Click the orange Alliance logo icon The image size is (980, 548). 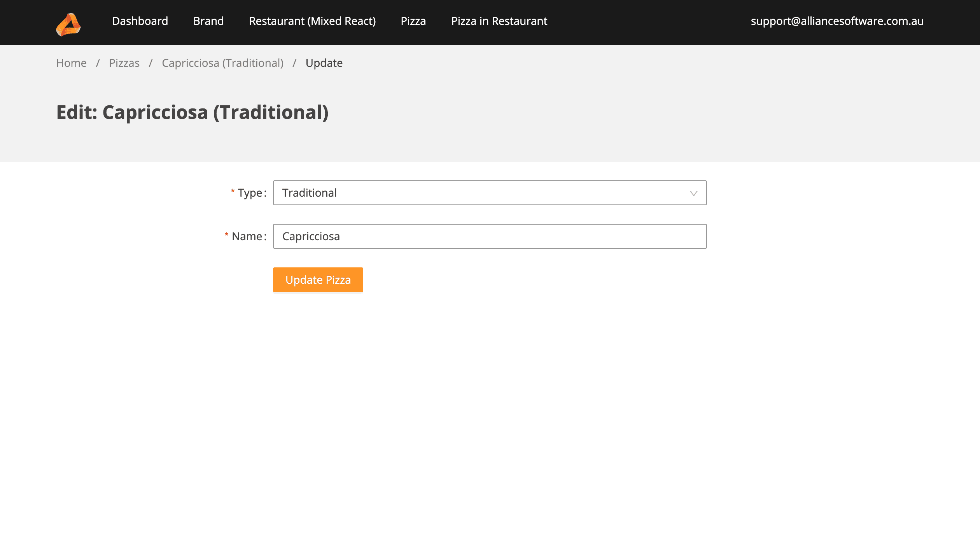point(68,24)
